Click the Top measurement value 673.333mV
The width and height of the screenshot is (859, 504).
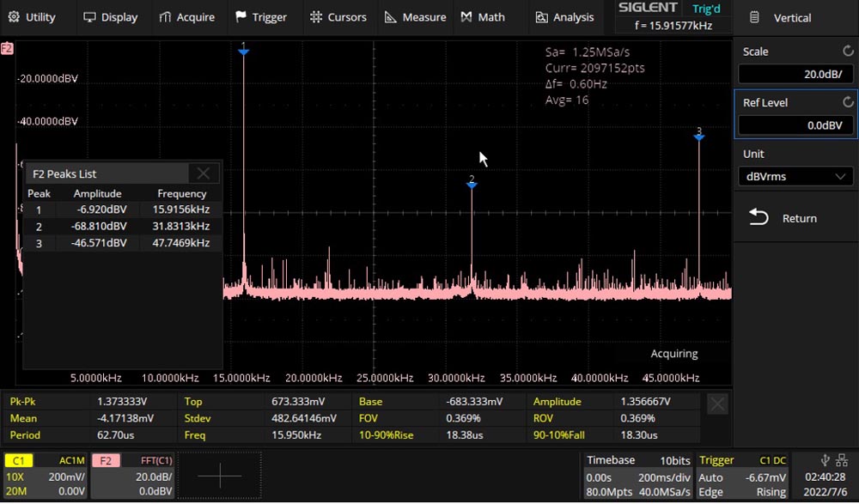pyautogui.click(x=299, y=402)
